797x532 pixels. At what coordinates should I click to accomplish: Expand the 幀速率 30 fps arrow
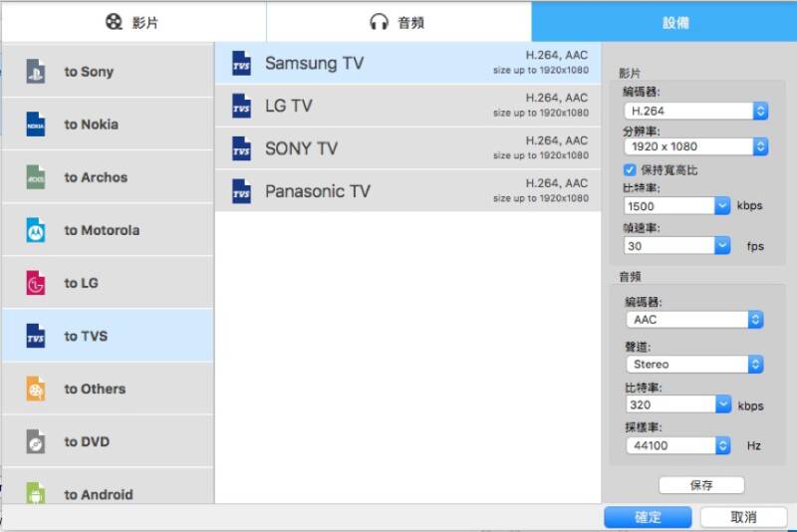[722, 246]
